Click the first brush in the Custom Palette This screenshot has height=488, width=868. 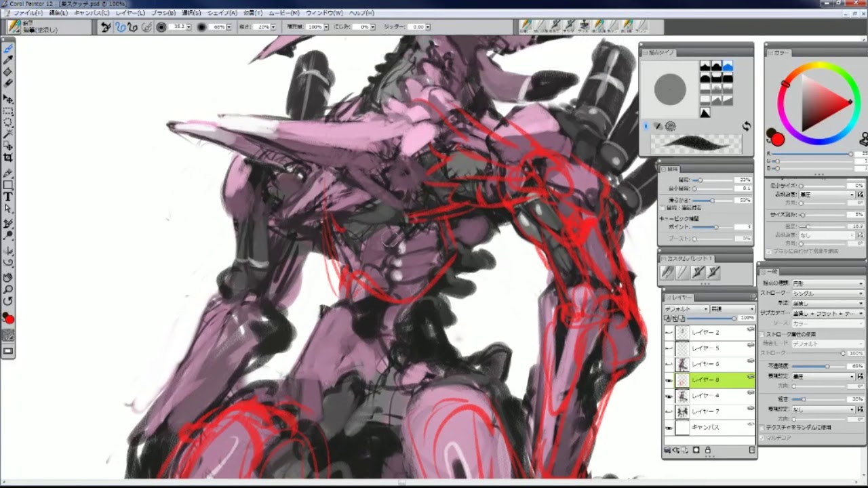(x=668, y=272)
